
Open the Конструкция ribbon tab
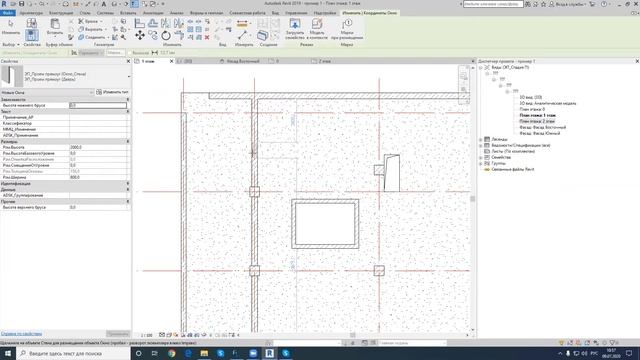(61, 13)
